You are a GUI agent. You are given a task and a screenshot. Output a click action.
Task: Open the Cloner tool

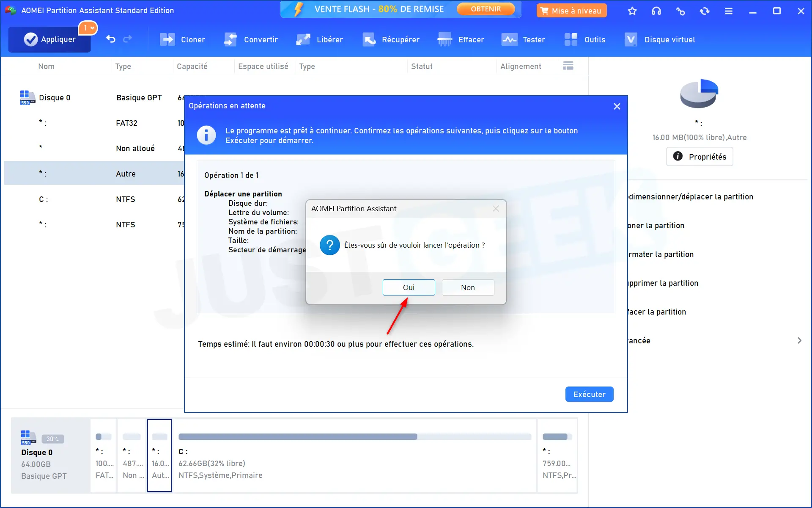(x=182, y=40)
